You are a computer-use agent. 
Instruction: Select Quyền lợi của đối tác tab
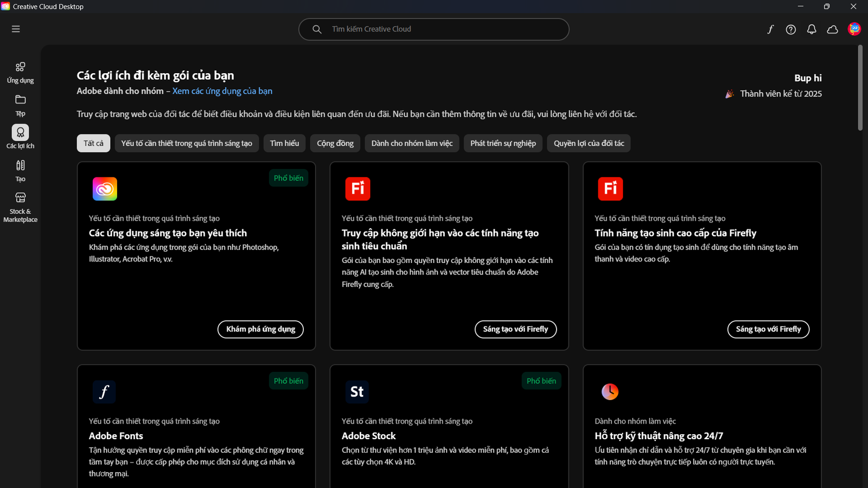pyautogui.click(x=589, y=143)
